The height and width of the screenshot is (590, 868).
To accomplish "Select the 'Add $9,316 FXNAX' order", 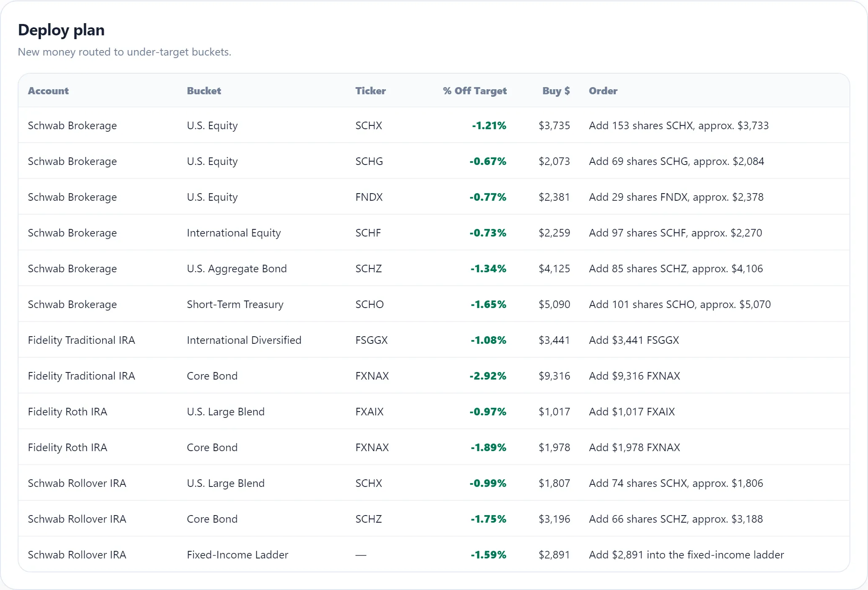I will coord(634,376).
